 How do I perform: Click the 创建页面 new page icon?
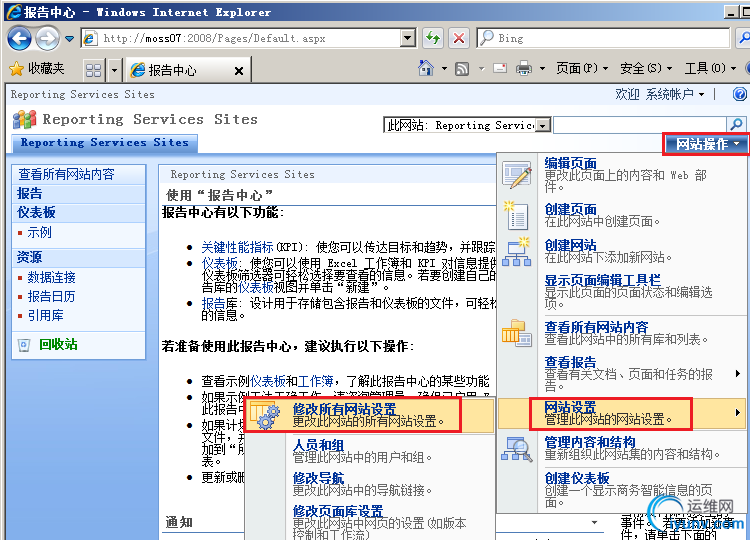[516, 215]
